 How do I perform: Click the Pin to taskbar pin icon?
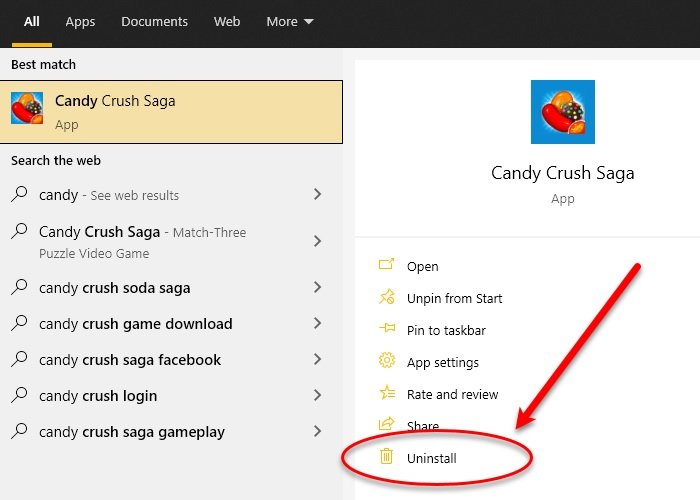point(387,328)
